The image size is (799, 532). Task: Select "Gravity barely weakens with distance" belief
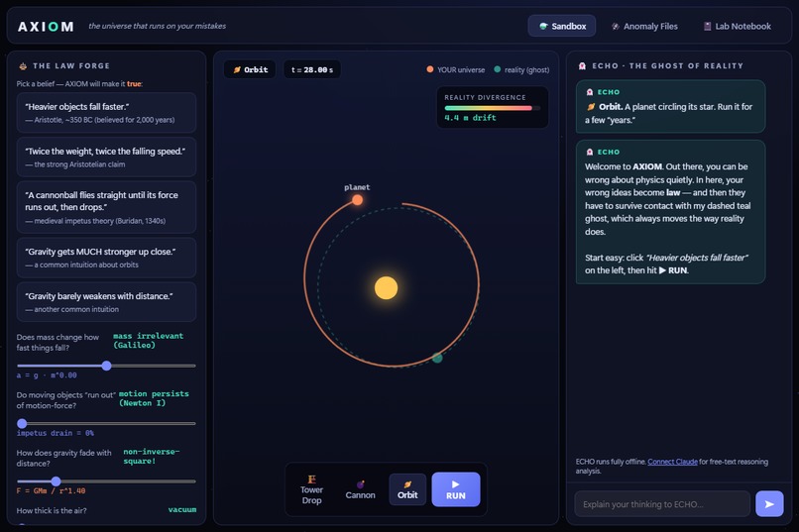tap(106, 302)
